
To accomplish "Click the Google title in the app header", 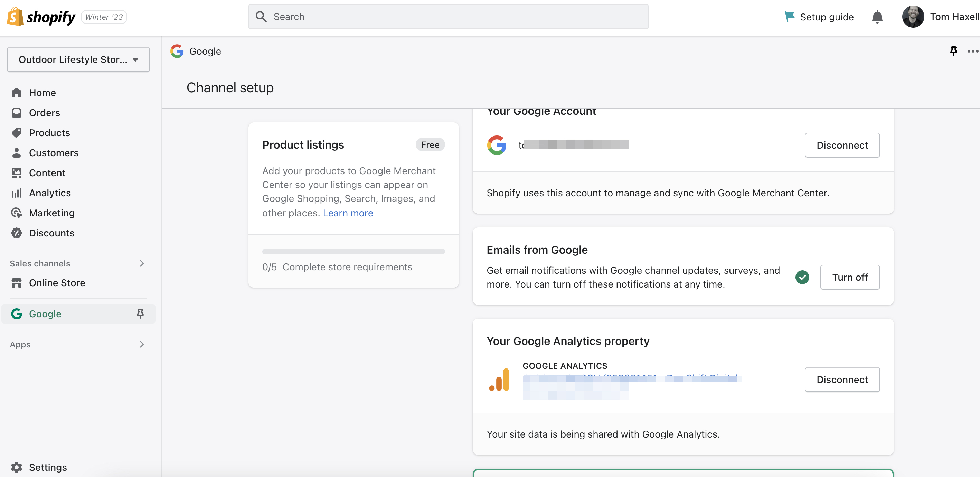I will pos(205,52).
